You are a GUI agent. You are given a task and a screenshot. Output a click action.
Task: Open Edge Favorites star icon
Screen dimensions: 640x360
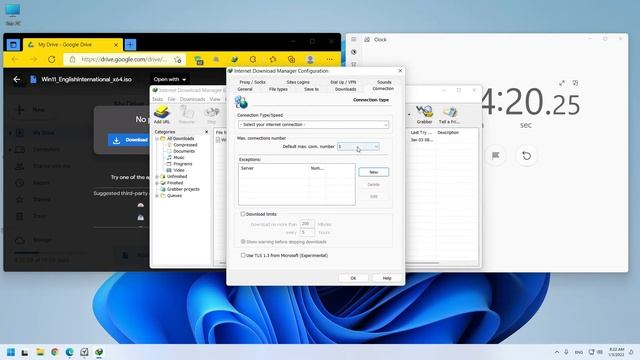(x=272, y=60)
